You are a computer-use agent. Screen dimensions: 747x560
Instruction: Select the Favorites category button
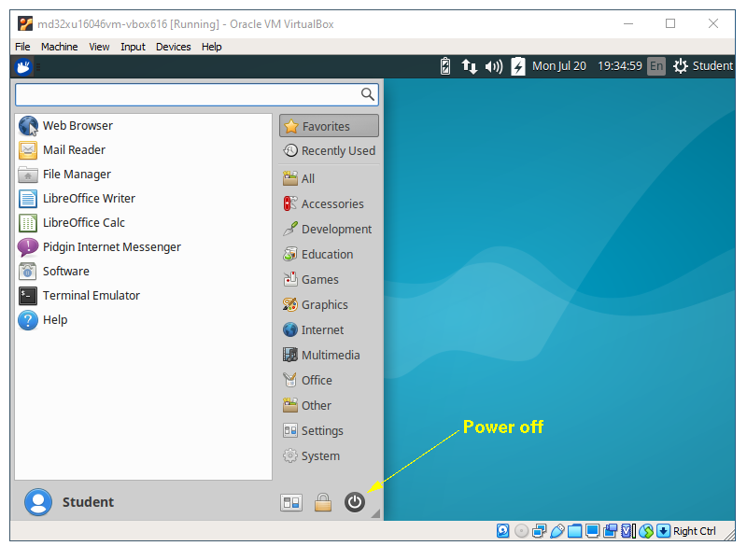tap(329, 126)
